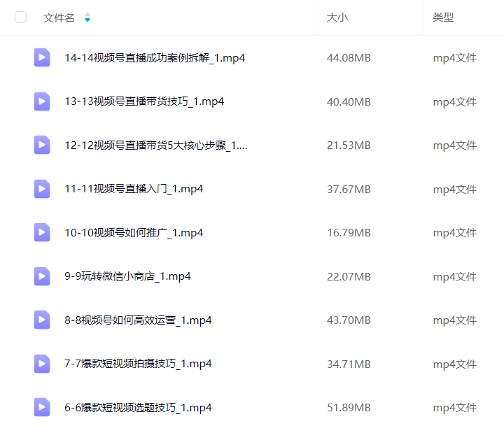Open file 8-8视频号如何高效运营_1.mp4
Screen dimensions: 504x426
point(138,320)
